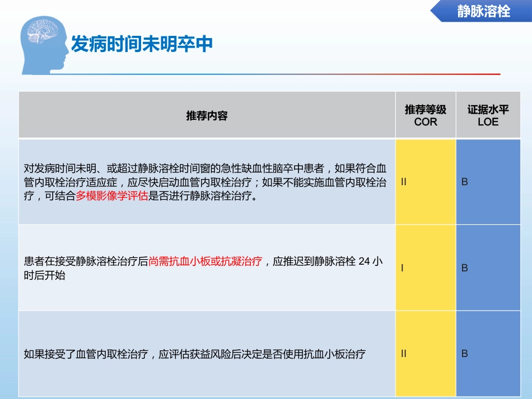Click the COR value II in the 抗血小板治疗 bottom row
The width and height of the screenshot is (532, 399).
click(x=403, y=354)
